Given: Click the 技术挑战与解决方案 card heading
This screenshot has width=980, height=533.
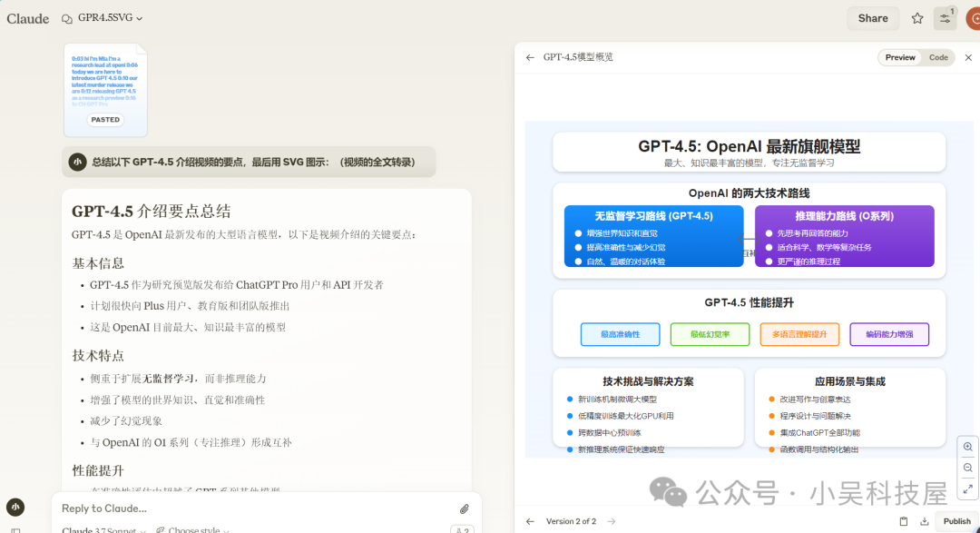Looking at the screenshot, I should pyautogui.click(x=648, y=381).
